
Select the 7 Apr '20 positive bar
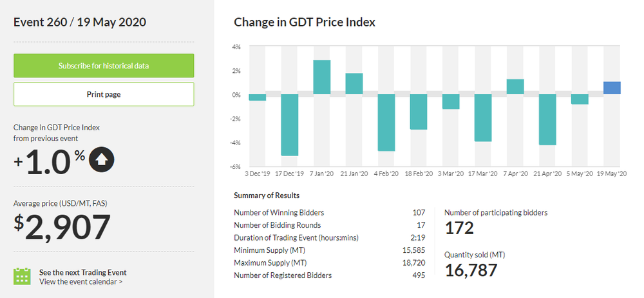(515, 86)
